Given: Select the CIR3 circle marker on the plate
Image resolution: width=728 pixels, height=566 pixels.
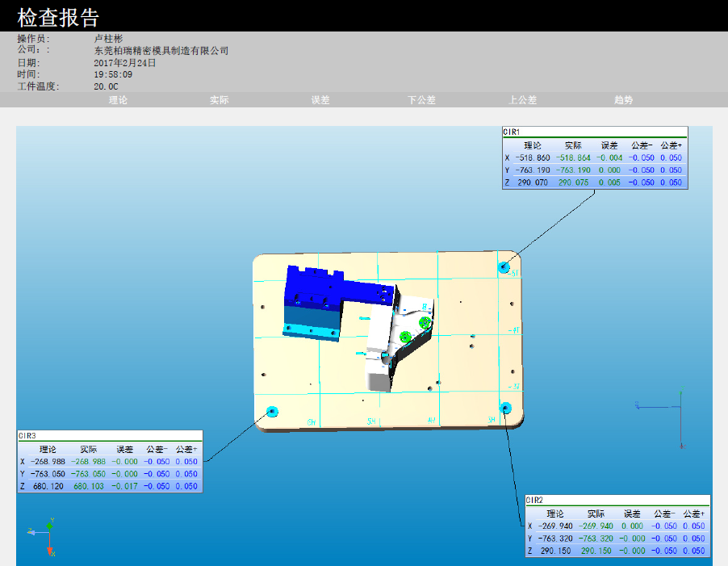Looking at the screenshot, I should click(x=272, y=411).
